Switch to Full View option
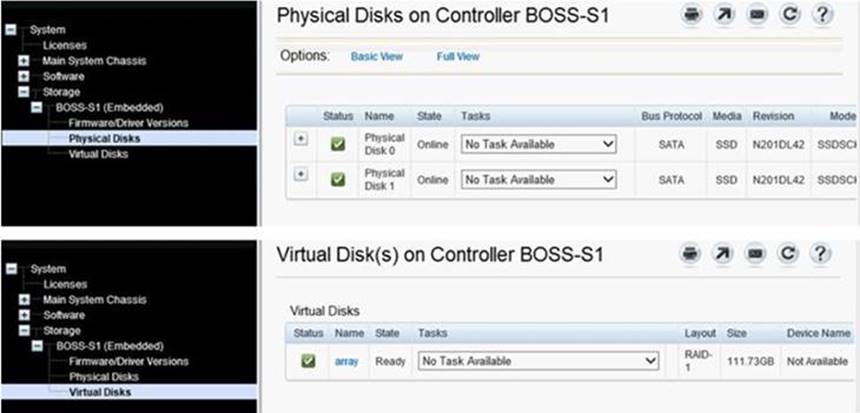 (x=458, y=57)
